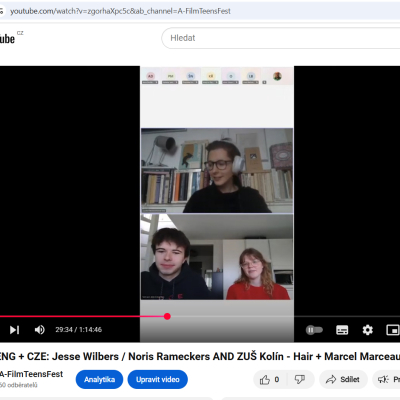Toggle the autoplay switch in player
The height and width of the screenshot is (400, 400).
[x=314, y=330]
